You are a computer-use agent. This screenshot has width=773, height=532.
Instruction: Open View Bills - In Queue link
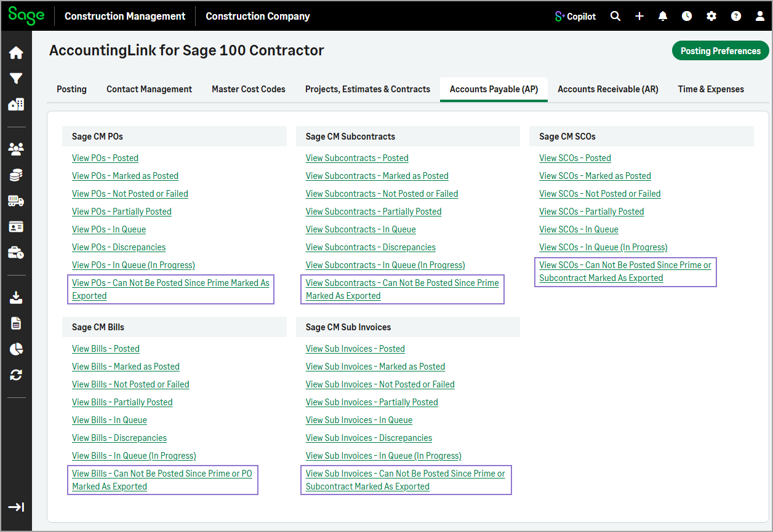pos(110,420)
